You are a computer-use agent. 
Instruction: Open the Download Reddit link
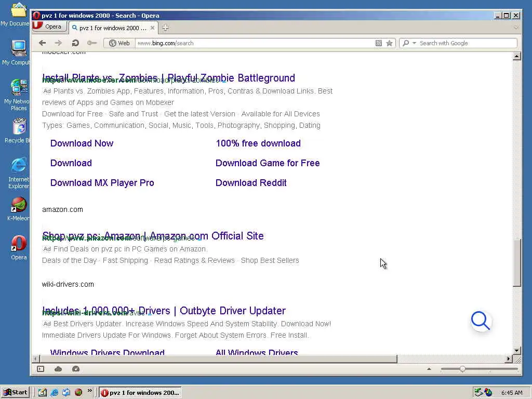251,182
